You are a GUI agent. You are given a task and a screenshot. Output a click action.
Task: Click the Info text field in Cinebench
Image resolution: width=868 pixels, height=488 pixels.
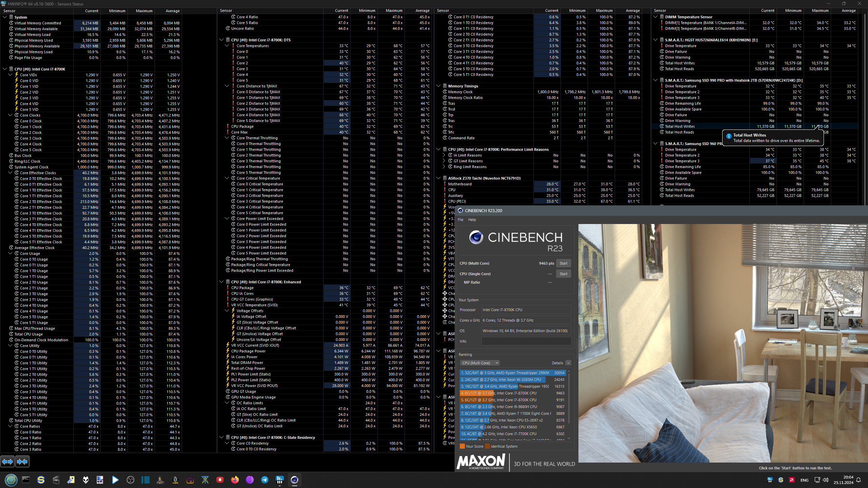point(526,341)
